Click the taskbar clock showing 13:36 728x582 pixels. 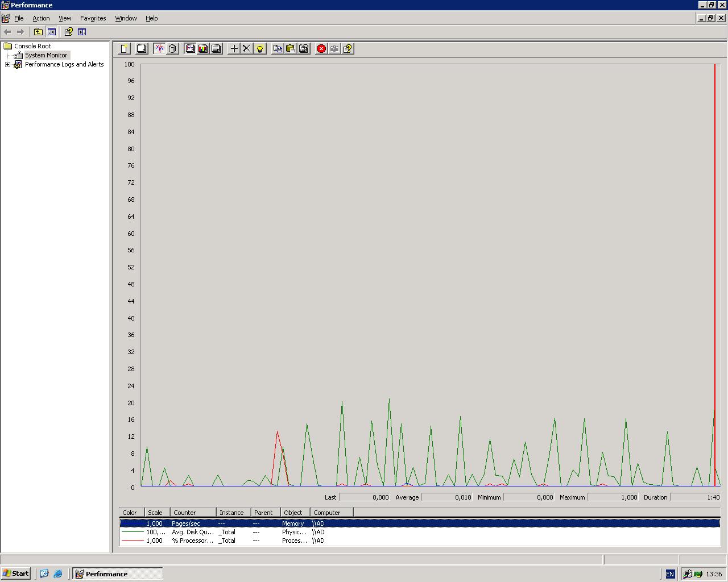[714, 574]
